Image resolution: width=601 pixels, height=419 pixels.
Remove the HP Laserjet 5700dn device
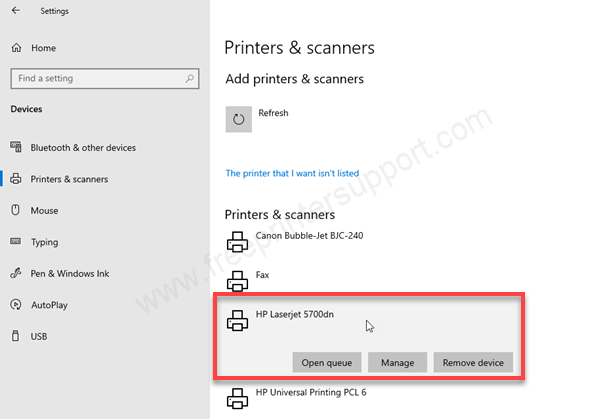coord(473,362)
